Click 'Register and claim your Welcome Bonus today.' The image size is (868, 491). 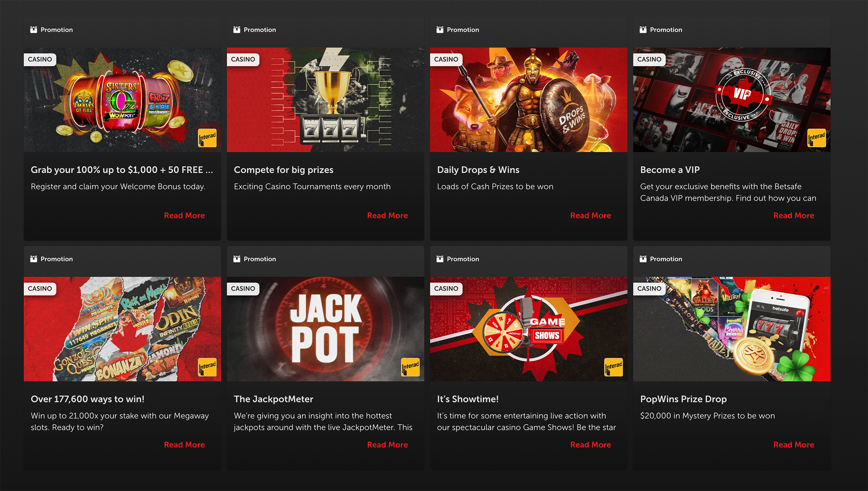coord(118,187)
